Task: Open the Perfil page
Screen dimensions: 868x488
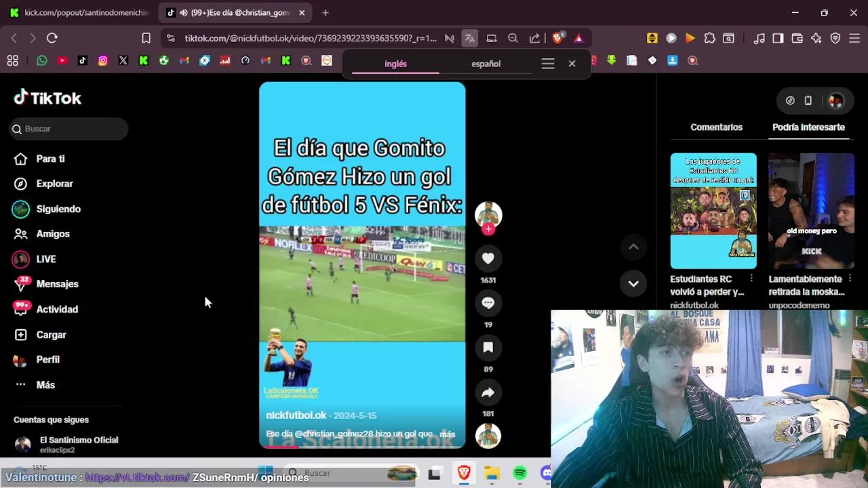Action: [x=47, y=360]
